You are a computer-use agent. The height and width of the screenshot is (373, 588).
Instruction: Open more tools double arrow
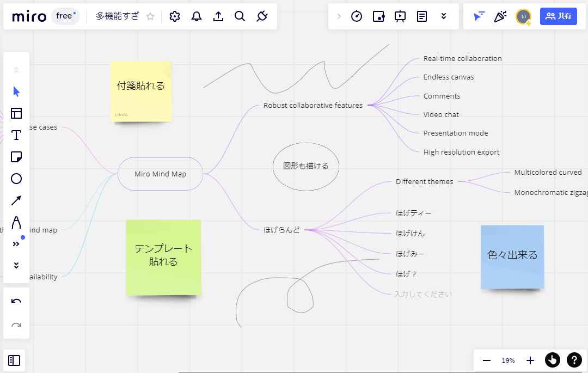(16, 244)
